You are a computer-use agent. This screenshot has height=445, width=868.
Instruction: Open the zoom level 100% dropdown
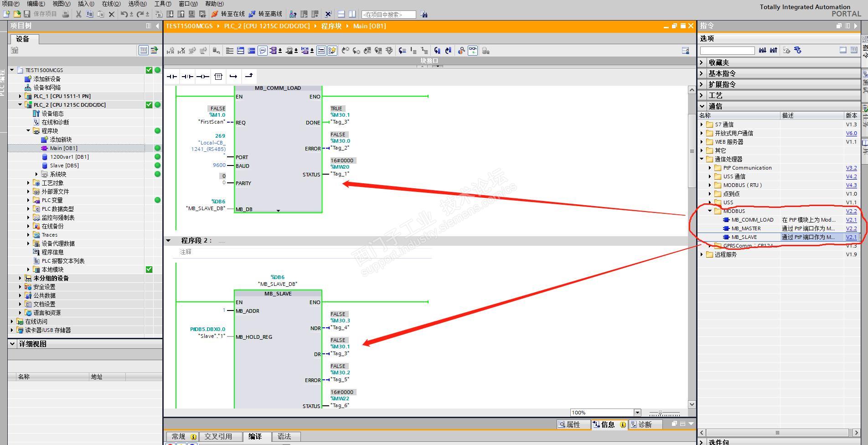(637, 413)
